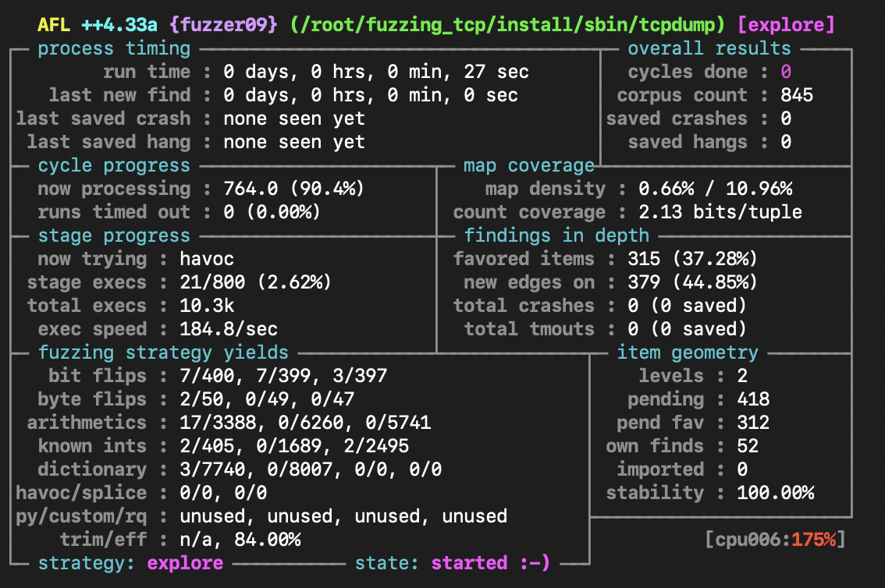
Task: Select the last new find value ending 0 sec
Action: click(x=370, y=95)
